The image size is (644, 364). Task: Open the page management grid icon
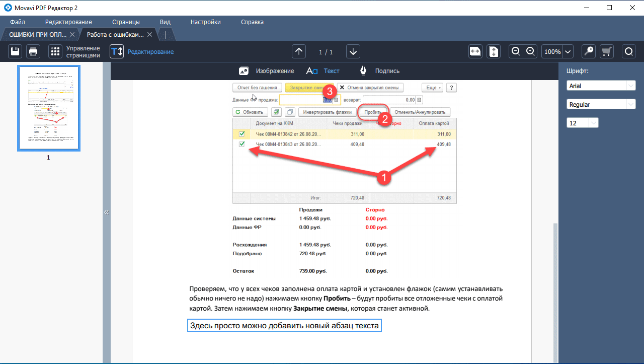(55, 51)
